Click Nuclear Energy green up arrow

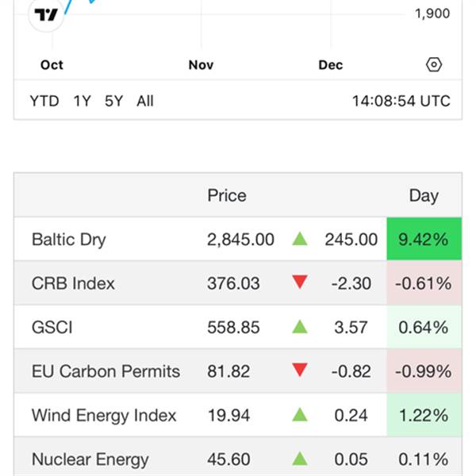[300, 459]
